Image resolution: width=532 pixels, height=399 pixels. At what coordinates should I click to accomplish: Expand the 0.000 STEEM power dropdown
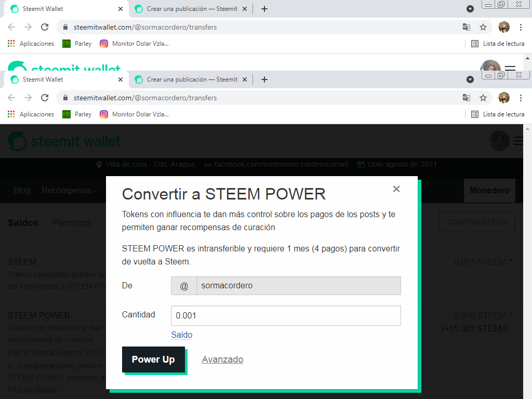(484, 315)
